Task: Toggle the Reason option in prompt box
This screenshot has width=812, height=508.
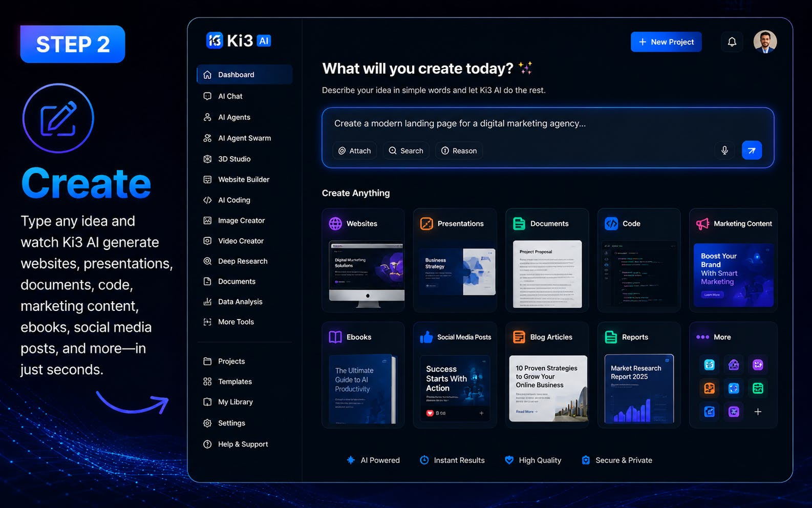Action: 459,151
